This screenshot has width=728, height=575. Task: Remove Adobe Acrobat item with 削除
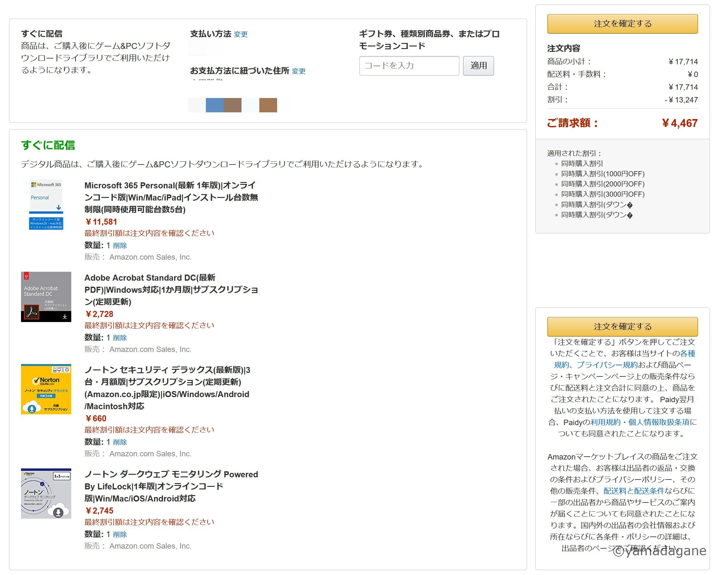coord(120,338)
